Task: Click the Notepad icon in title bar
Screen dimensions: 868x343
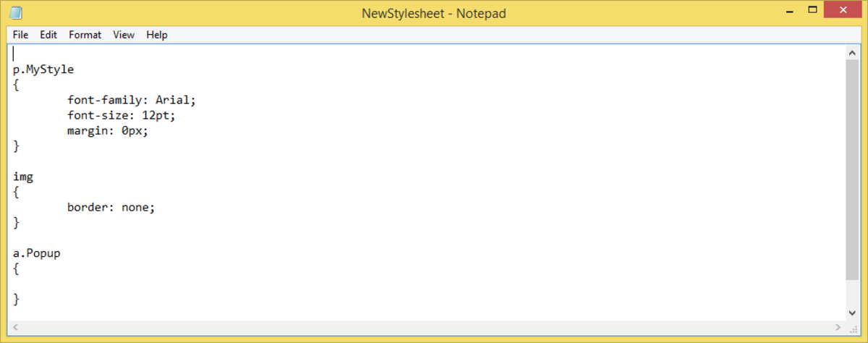Action: point(15,13)
